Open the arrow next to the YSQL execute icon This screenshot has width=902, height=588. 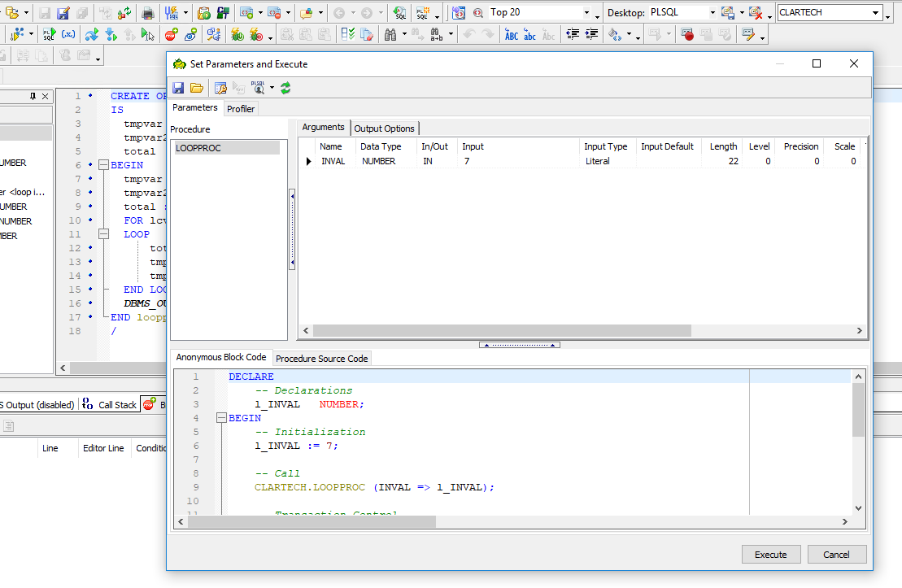[x=185, y=13]
